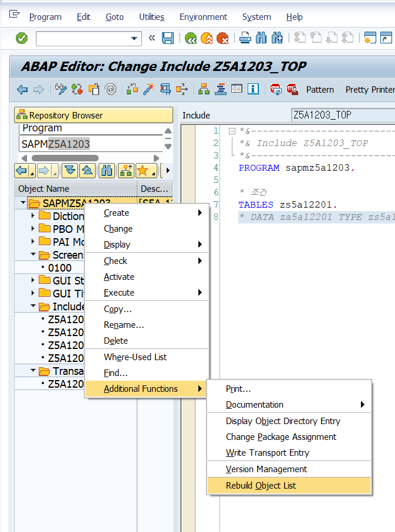
Task: Expand the GUI Status folder
Action: [33, 280]
